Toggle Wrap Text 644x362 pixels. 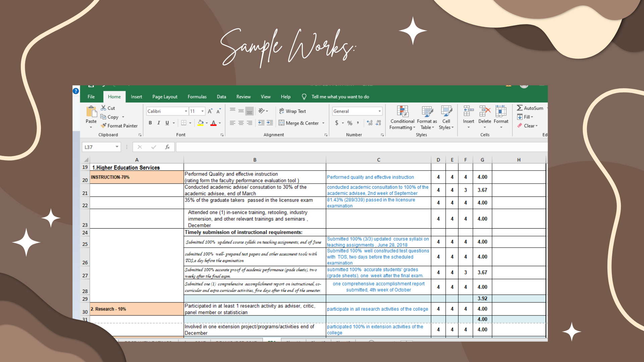pyautogui.click(x=292, y=111)
